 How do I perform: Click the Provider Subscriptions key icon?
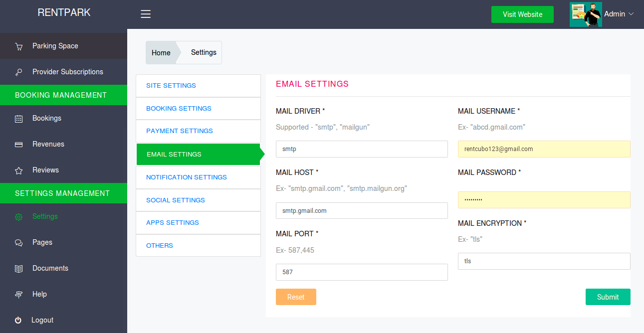19,72
